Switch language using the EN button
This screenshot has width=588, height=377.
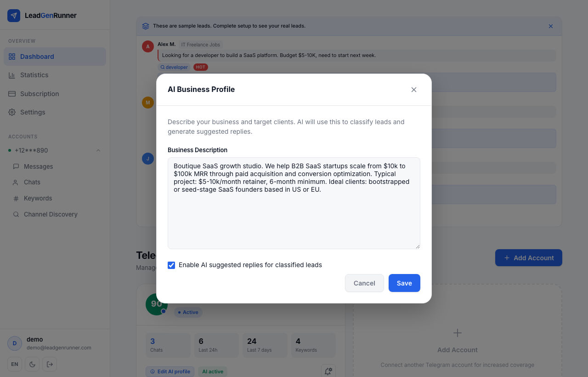pos(15,364)
